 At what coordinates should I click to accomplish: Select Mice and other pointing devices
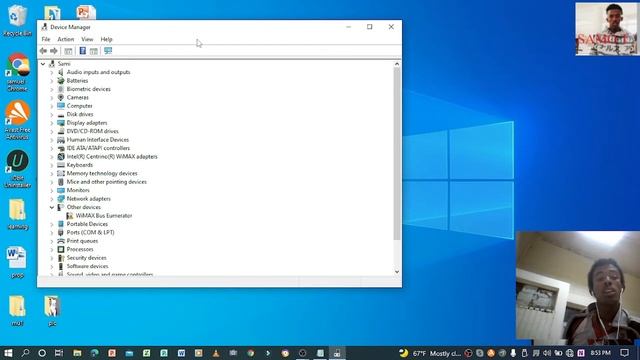pyautogui.click(x=107, y=182)
